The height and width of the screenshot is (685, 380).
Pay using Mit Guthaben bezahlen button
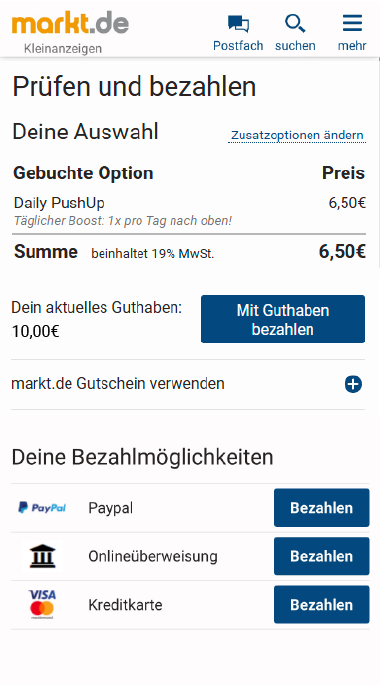point(283,319)
